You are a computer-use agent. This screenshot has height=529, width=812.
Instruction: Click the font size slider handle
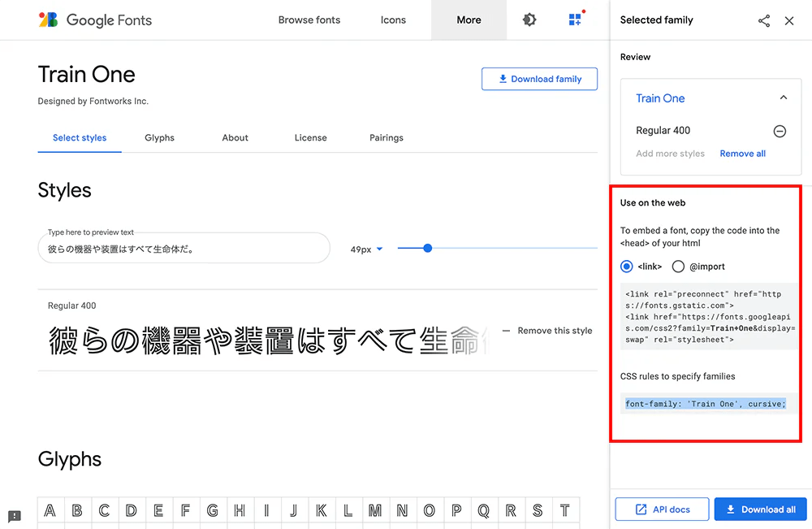click(427, 248)
